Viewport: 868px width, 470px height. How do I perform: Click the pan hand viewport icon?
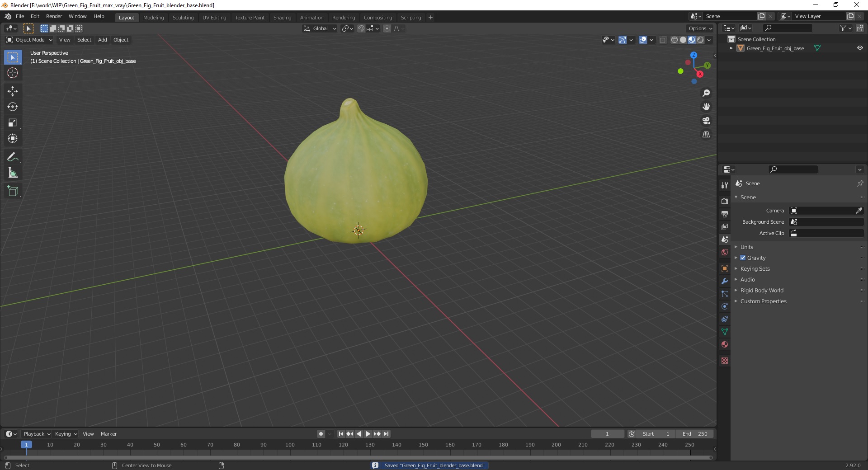tap(706, 107)
